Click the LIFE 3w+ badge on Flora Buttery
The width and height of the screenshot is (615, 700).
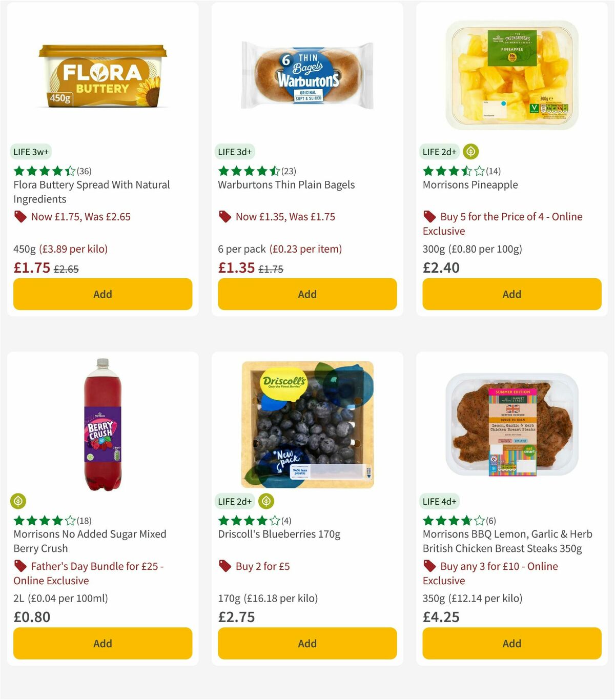pos(30,152)
